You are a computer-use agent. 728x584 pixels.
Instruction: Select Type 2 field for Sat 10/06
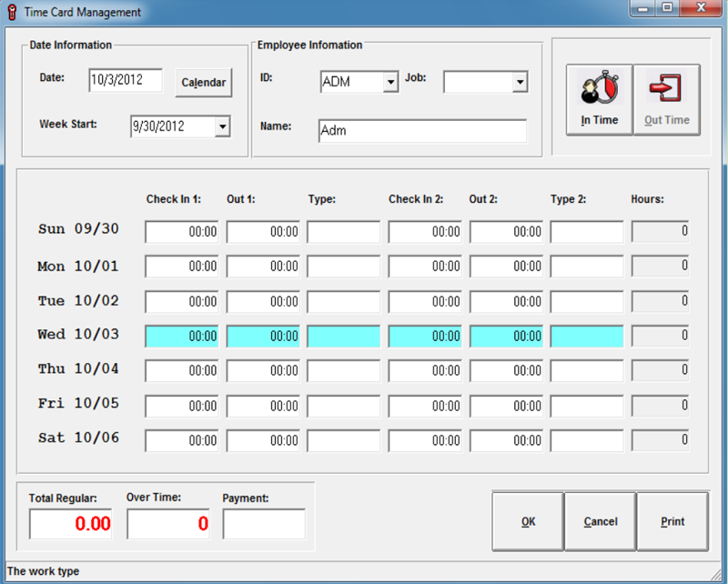click(587, 440)
